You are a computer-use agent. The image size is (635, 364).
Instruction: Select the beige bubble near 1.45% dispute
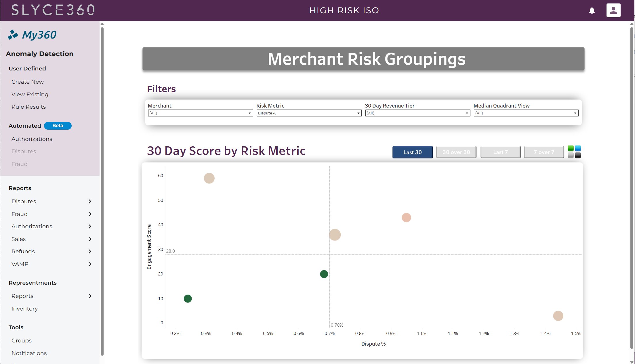[x=558, y=316]
